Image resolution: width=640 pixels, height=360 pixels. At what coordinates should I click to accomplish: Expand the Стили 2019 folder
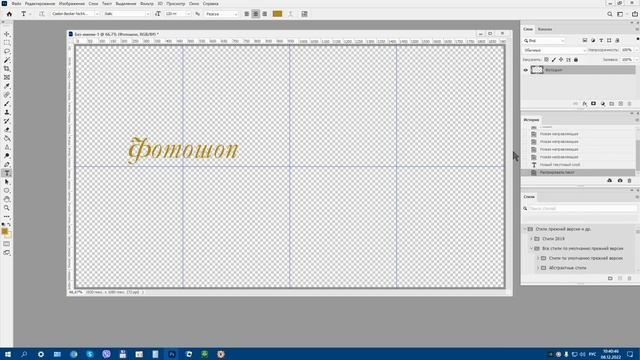[x=531, y=239]
